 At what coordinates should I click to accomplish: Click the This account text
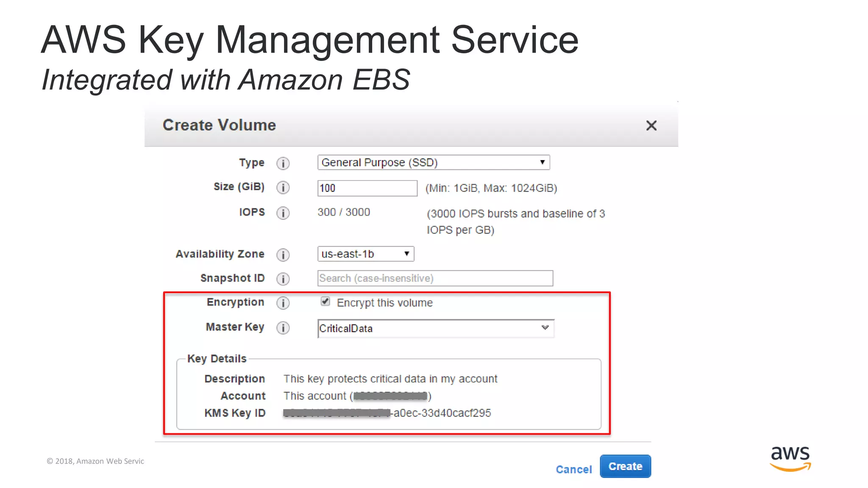point(357,396)
